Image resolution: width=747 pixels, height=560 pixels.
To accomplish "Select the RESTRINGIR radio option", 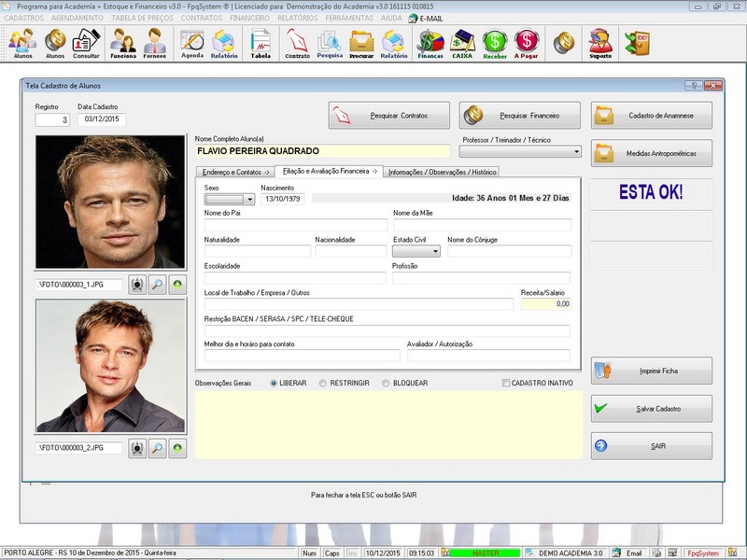I will pos(345,383).
